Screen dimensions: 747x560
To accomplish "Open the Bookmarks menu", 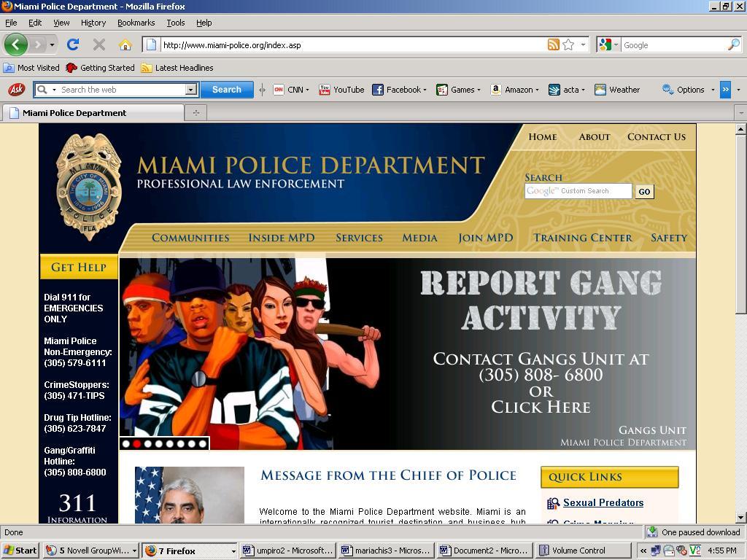I will 136,23.
